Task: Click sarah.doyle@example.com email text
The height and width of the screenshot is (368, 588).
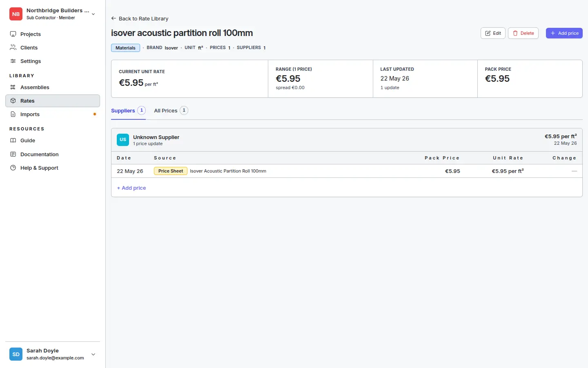Action: pos(55,358)
